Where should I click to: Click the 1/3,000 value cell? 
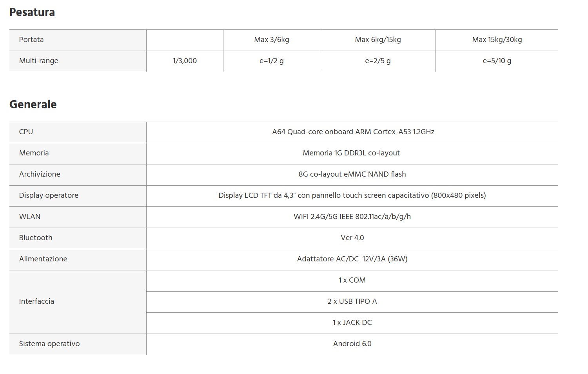(x=185, y=61)
